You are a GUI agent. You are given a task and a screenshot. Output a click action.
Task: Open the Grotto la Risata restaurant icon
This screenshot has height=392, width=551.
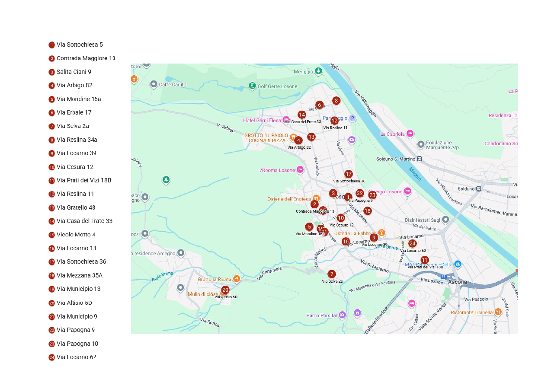pyautogui.click(x=237, y=279)
